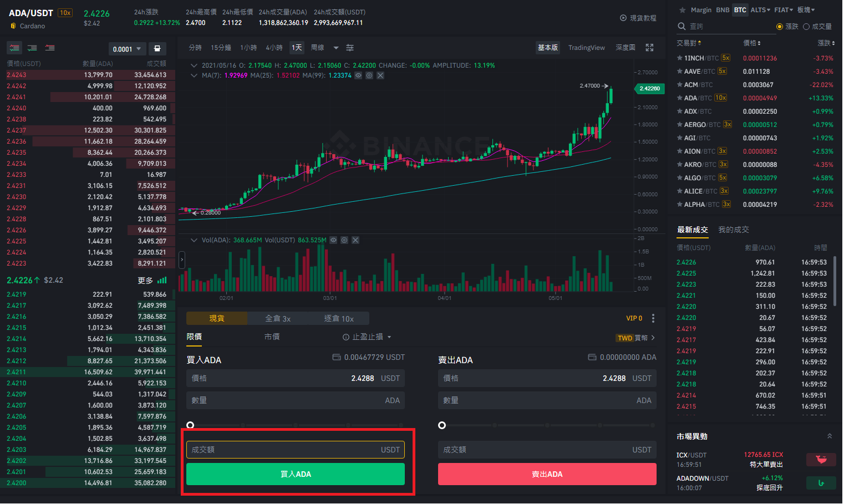Image resolution: width=844 pixels, height=504 pixels.
Task: Select the sell-orders-only order book view icon
Action: point(50,48)
